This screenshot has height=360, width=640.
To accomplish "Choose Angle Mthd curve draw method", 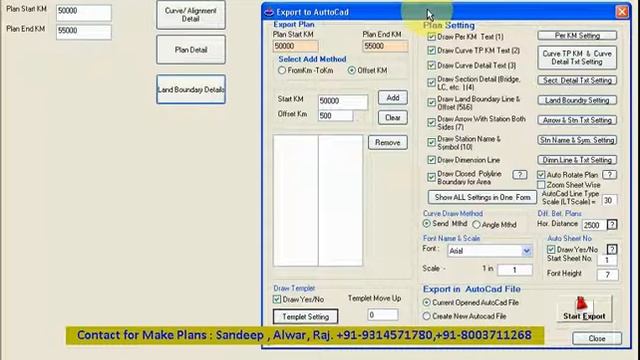I will pyautogui.click(x=476, y=224).
